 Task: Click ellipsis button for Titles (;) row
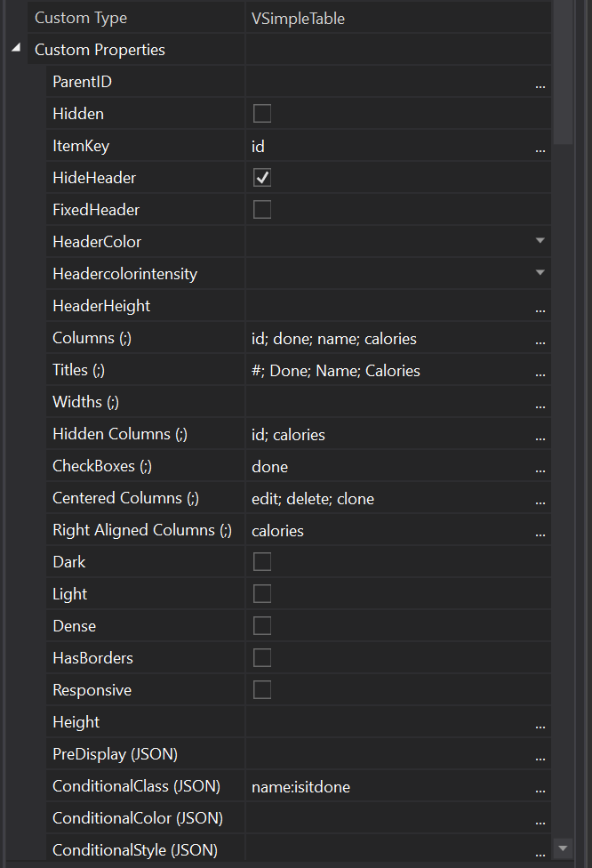tap(540, 371)
